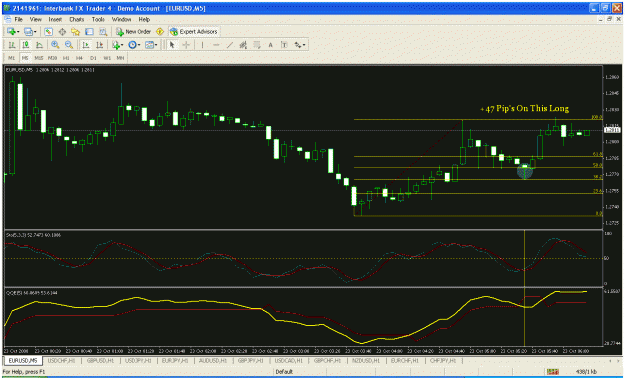Viewport: 625px width, 378px height.
Task: Switch to M5 timeframe
Action: coord(25,58)
